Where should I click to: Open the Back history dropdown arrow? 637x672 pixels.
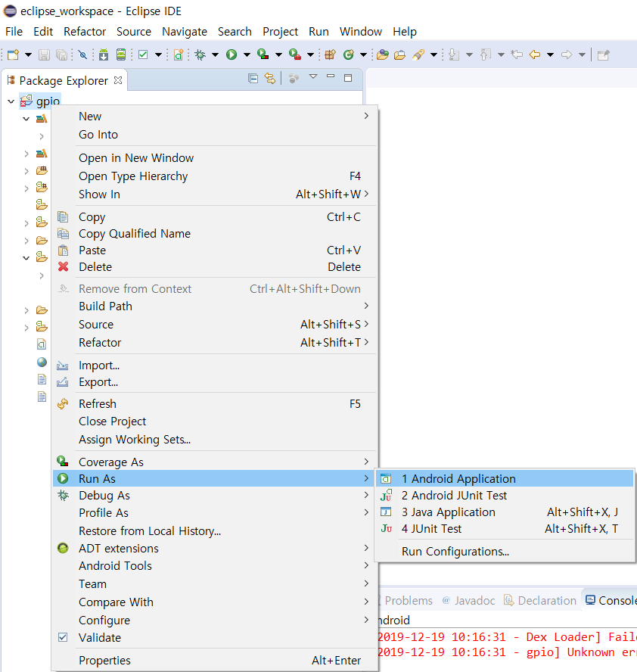551,54
